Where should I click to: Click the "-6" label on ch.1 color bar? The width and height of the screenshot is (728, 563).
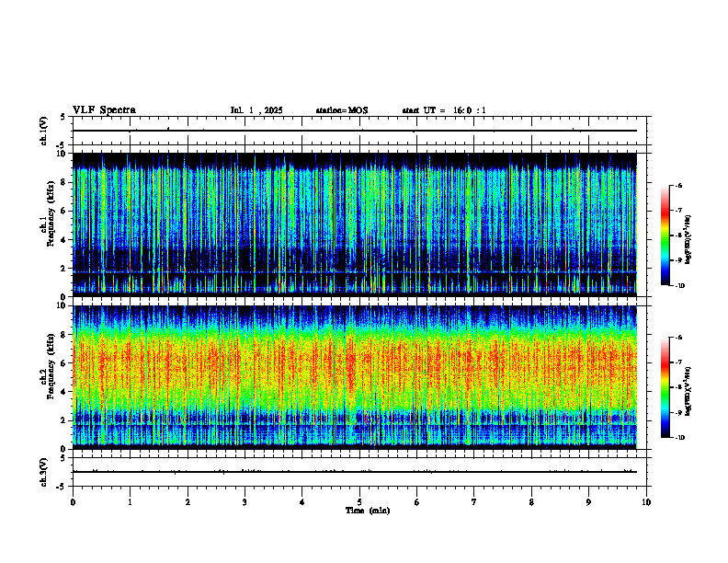tap(678, 185)
